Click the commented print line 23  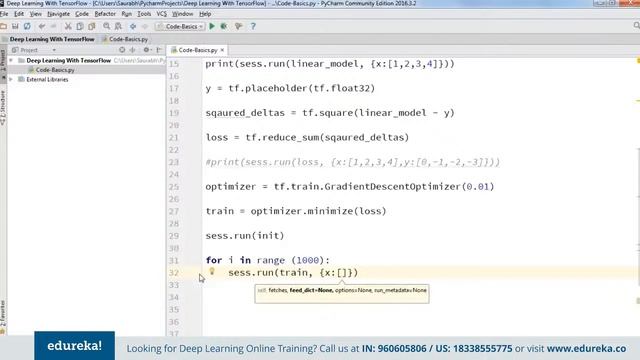[x=353, y=162]
